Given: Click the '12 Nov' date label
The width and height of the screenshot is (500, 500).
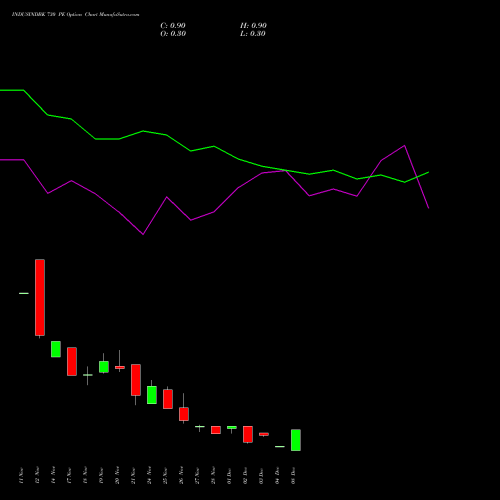Looking at the screenshot, I should (x=37, y=475).
